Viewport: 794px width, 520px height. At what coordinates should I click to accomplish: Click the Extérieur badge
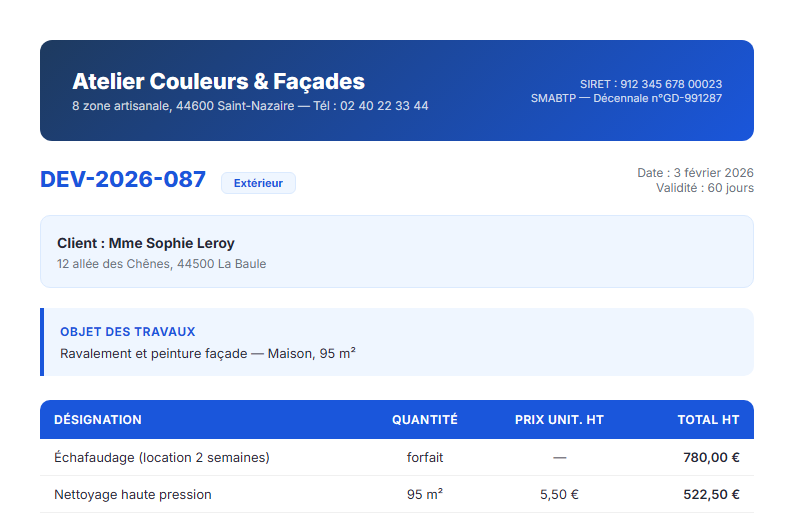click(258, 183)
